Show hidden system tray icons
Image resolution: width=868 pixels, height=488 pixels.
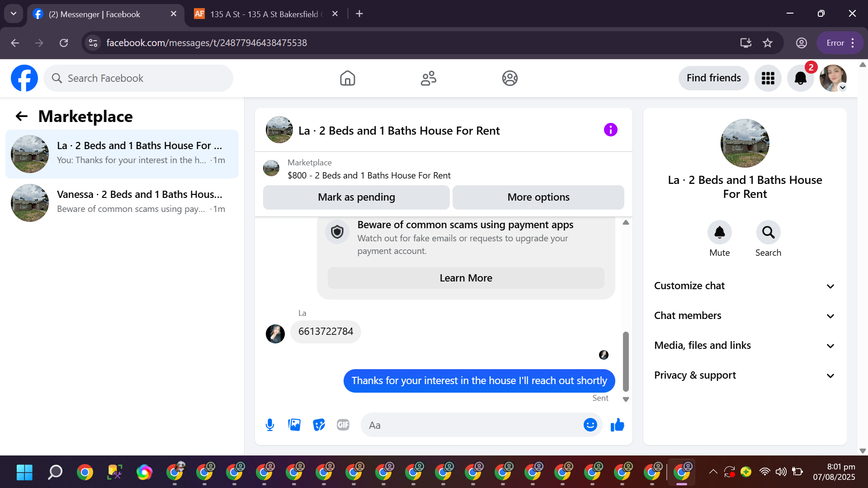click(x=713, y=472)
